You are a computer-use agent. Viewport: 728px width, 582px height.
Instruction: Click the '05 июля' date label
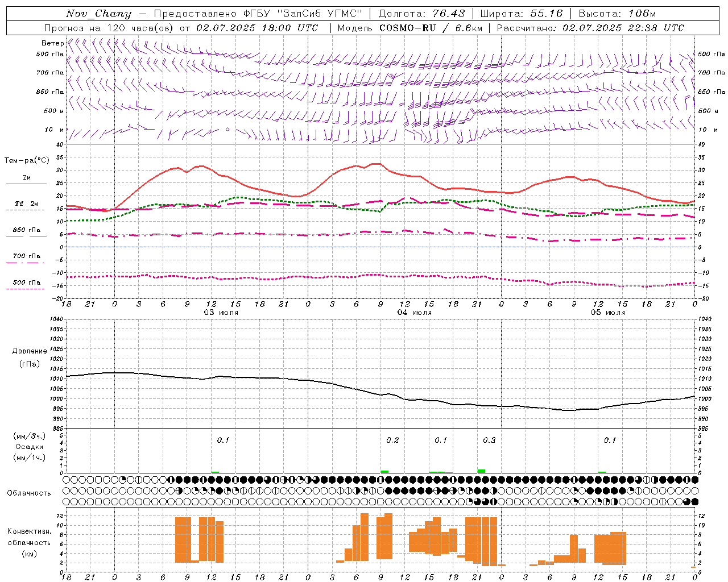[x=608, y=313]
